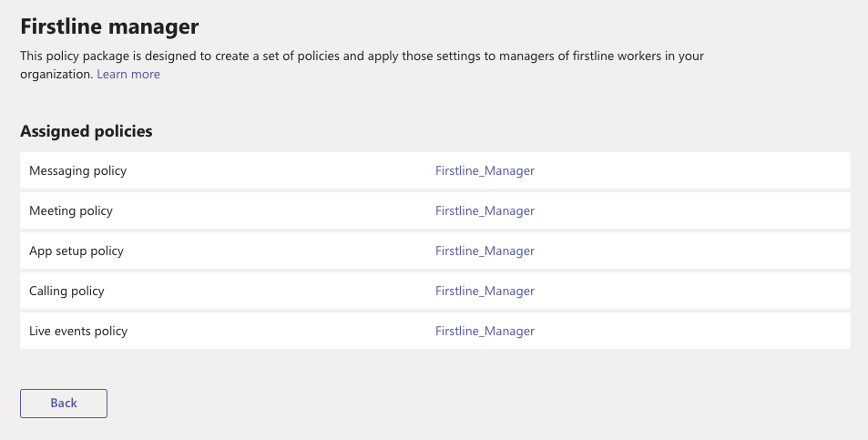The width and height of the screenshot is (868, 440).
Task: Open Firstline_Manager link for Meeting policy
Action: pos(485,210)
